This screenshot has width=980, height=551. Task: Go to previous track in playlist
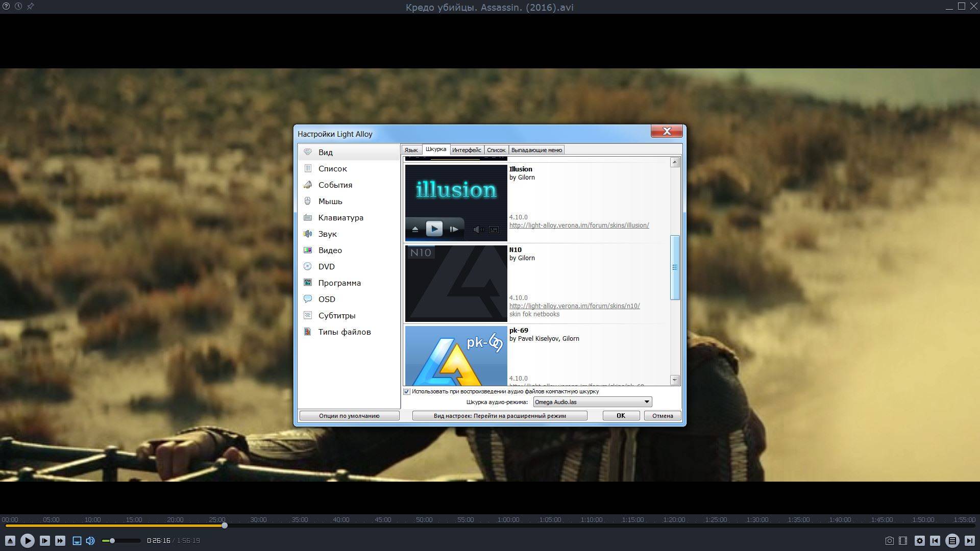(x=935, y=541)
